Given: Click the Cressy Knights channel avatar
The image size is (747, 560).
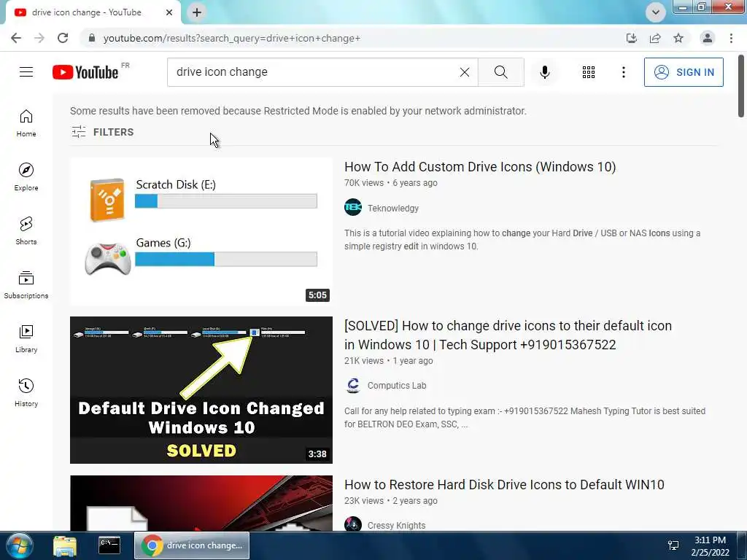Looking at the screenshot, I should click(x=353, y=524).
